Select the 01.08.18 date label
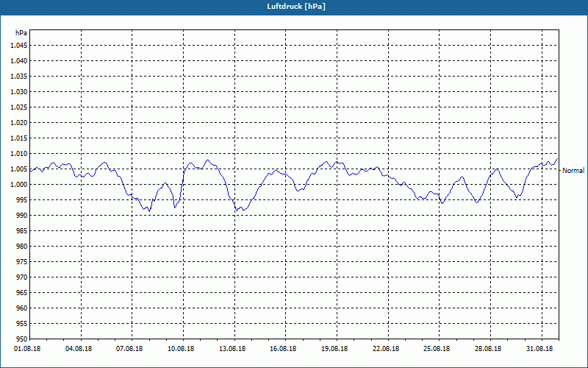The width and height of the screenshot is (588, 368). [x=27, y=349]
